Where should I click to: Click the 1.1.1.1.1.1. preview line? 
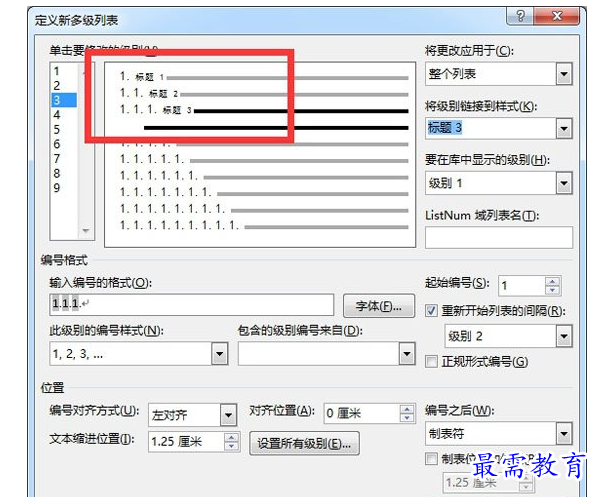coord(264,177)
